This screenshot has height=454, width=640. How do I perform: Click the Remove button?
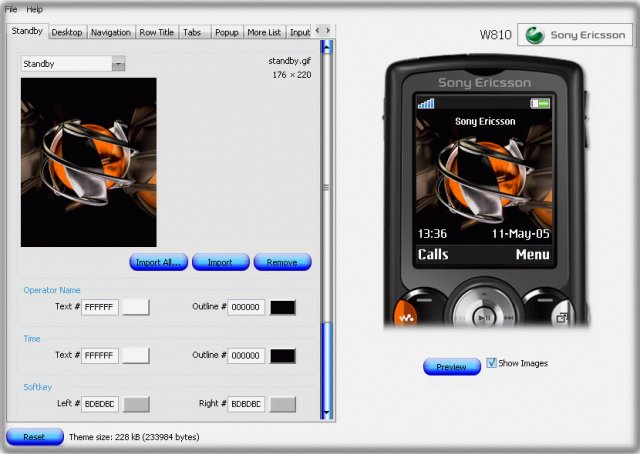coord(282,262)
